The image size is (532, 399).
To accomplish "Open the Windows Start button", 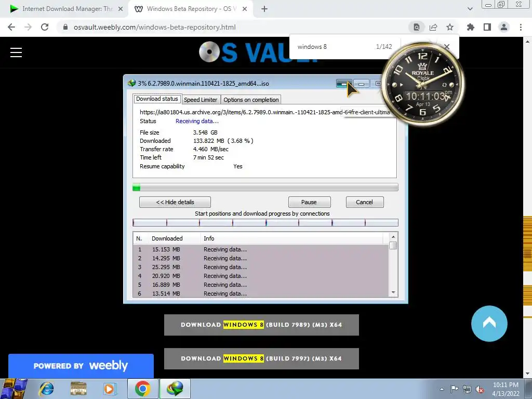I will pyautogui.click(x=14, y=389).
